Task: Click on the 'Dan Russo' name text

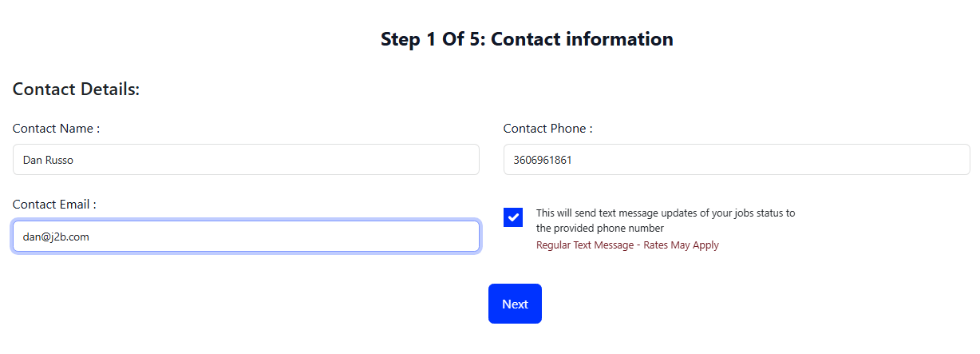Action: pyautogui.click(x=48, y=160)
